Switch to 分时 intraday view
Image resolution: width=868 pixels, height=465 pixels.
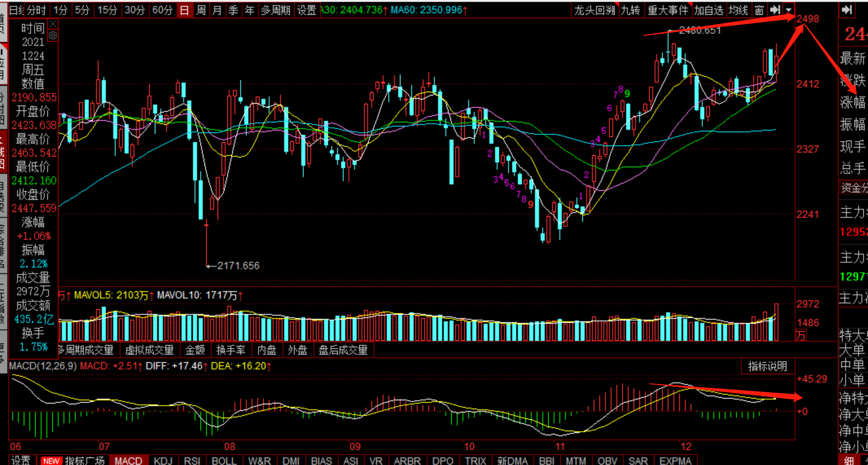[36, 10]
